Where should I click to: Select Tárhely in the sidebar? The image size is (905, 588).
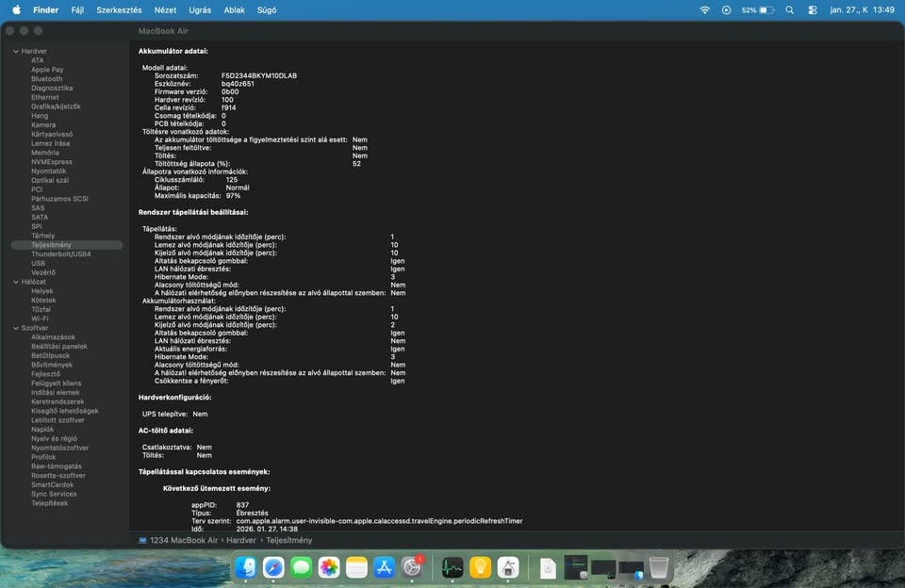pyautogui.click(x=42, y=236)
